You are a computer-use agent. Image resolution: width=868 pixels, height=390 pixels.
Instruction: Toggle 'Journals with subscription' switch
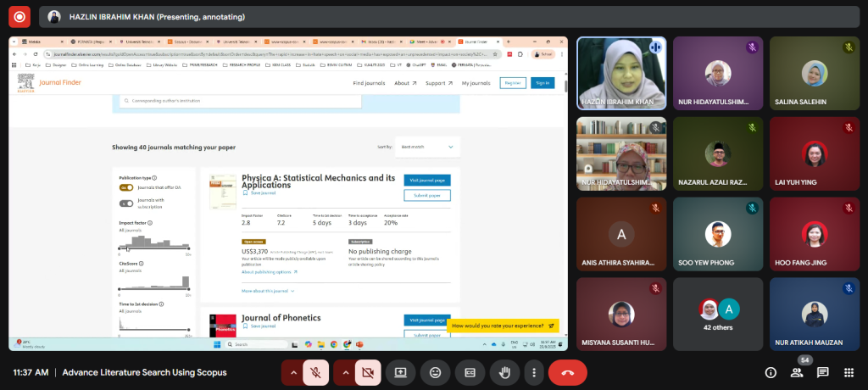126,203
